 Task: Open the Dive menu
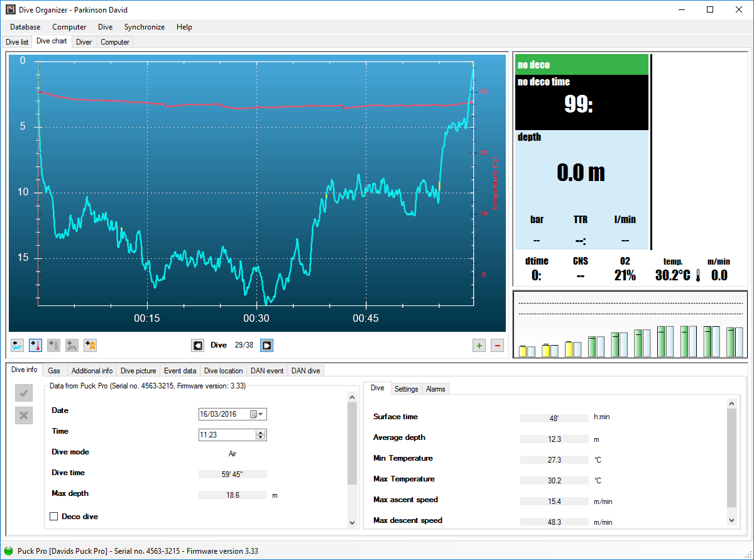[x=106, y=27]
